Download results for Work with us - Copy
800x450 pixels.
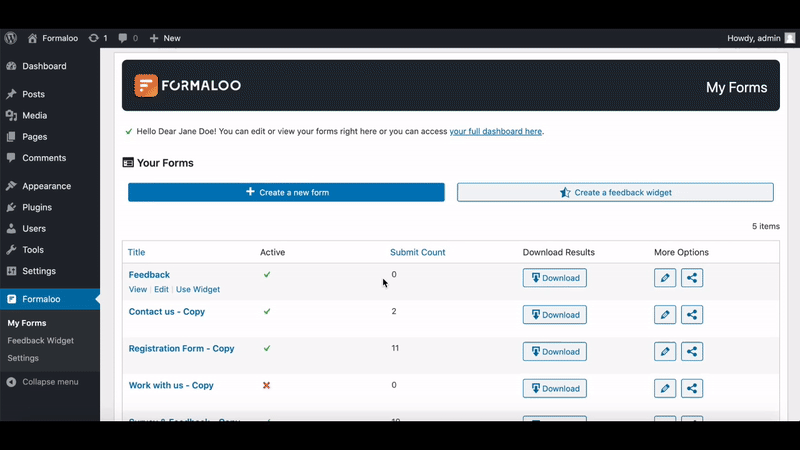click(x=555, y=388)
